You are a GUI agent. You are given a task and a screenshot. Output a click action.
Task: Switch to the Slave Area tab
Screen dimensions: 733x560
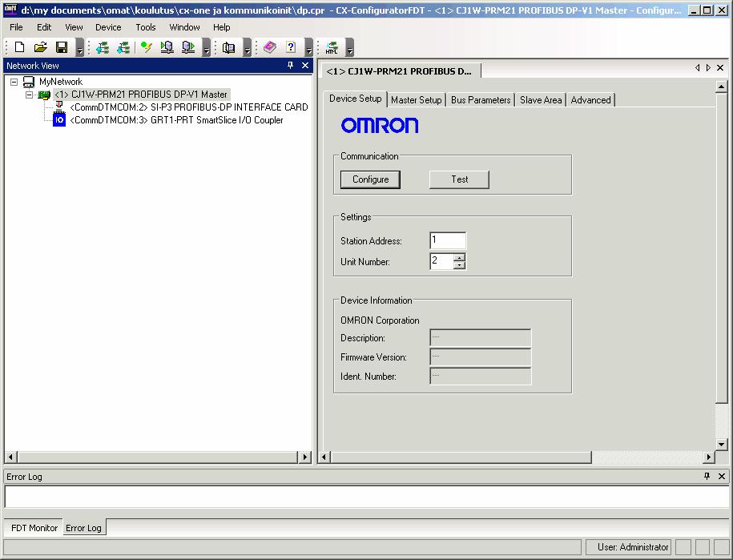[x=541, y=100]
